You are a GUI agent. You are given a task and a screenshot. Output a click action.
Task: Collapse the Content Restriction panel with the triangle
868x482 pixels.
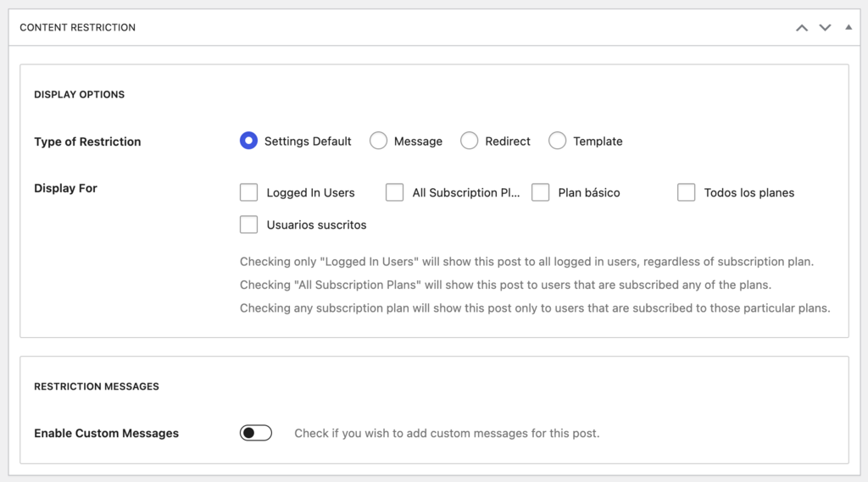tap(849, 27)
